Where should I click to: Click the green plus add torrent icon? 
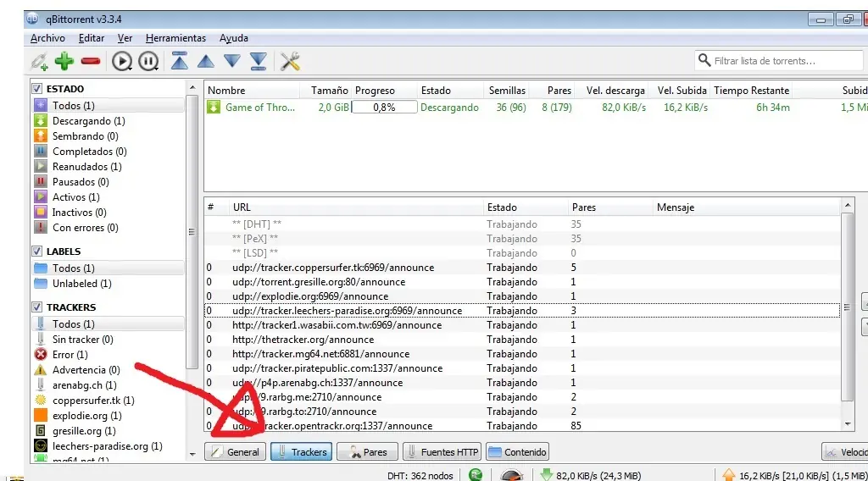tap(64, 61)
